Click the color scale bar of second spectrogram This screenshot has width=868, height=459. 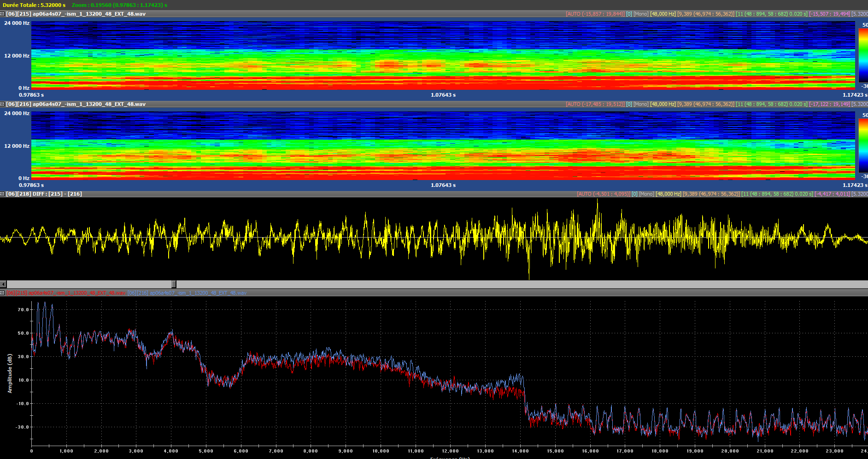tap(862, 145)
